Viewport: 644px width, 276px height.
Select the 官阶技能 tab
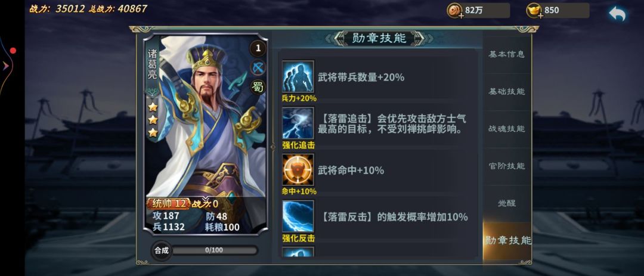point(507,166)
